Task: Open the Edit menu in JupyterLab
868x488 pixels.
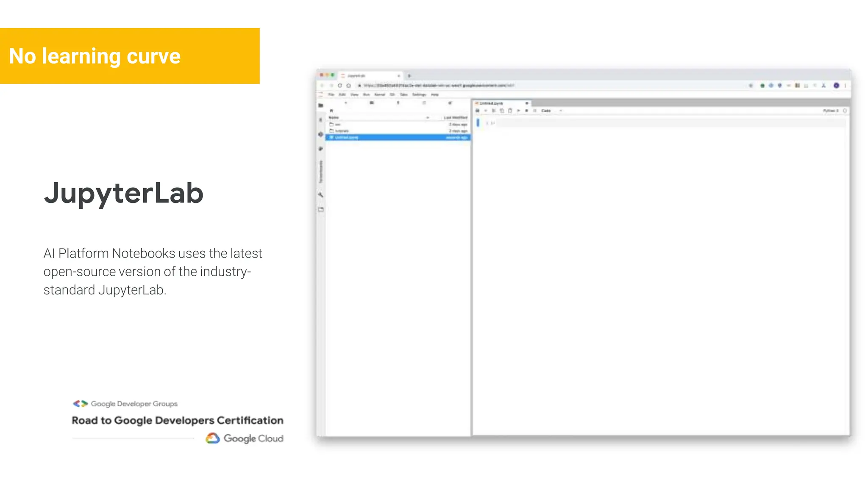Action: coord(342,94)
